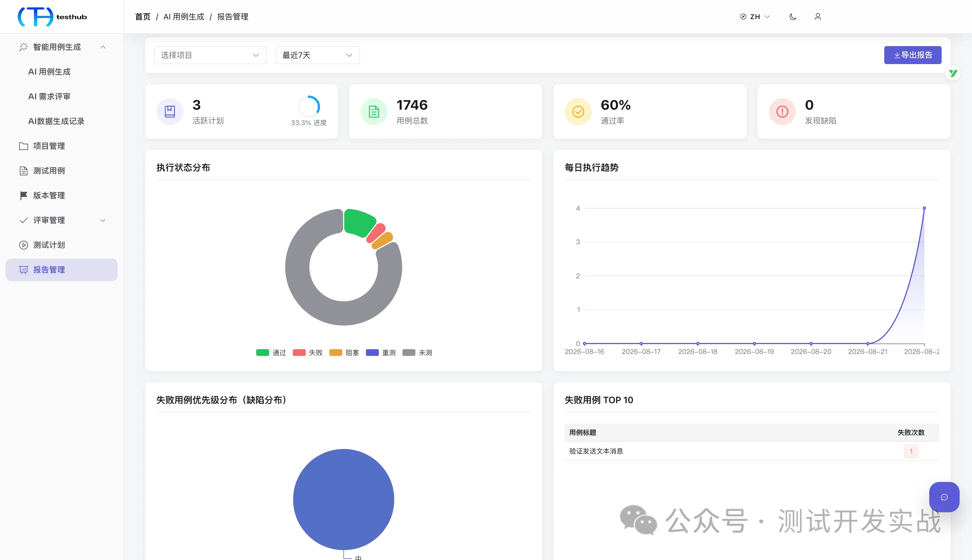Viewport: 972px width, 560px height.
Task: Open the user profile icon
Action: coord(818,17)
